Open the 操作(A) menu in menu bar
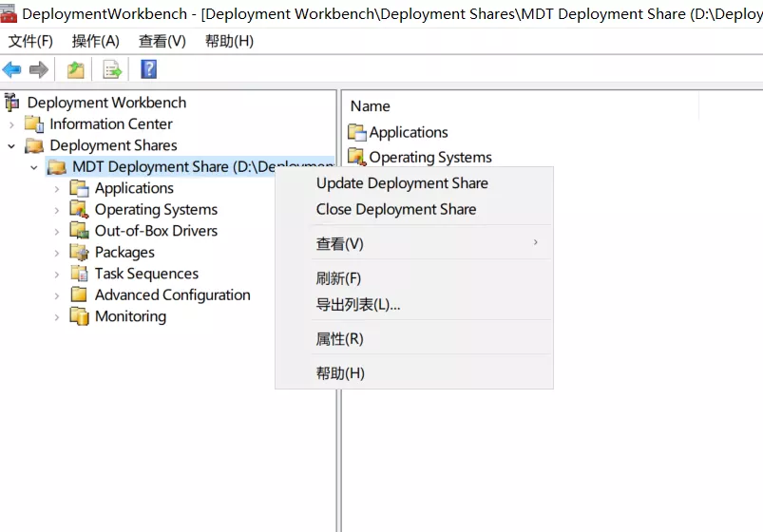763x532 pixels. (x=96, y=41)
